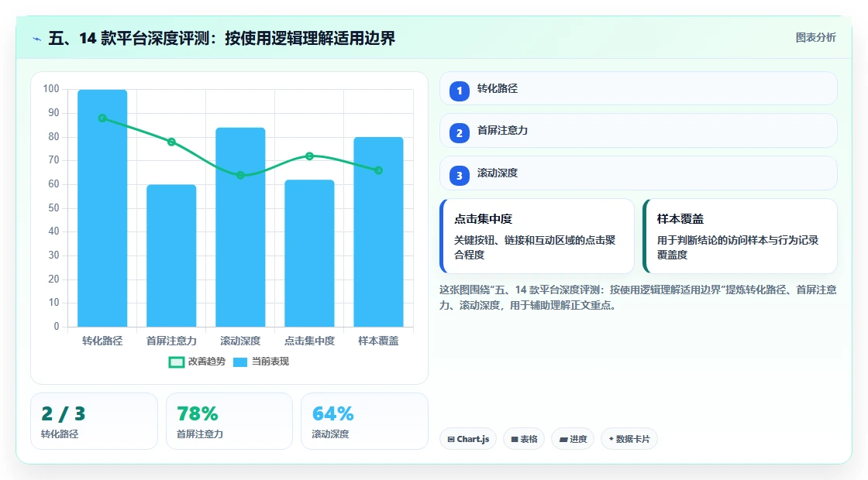Click the 样本覆盖 card
Viewport: 868px width, 480px height.
(x=739, y=236)
